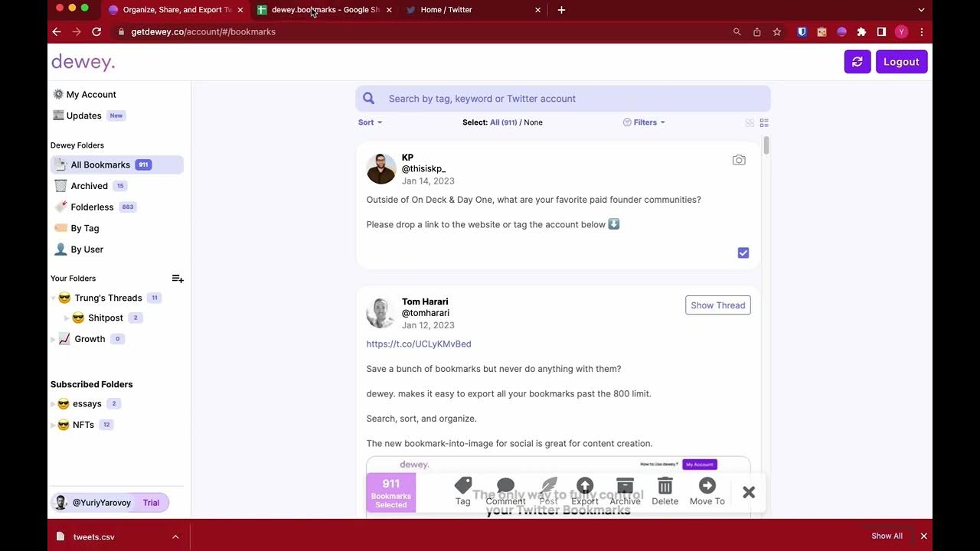The height and width of the screenshot is (551, 980).
Task: Open the Bitwarden shield extension icon
Action: 802,32
